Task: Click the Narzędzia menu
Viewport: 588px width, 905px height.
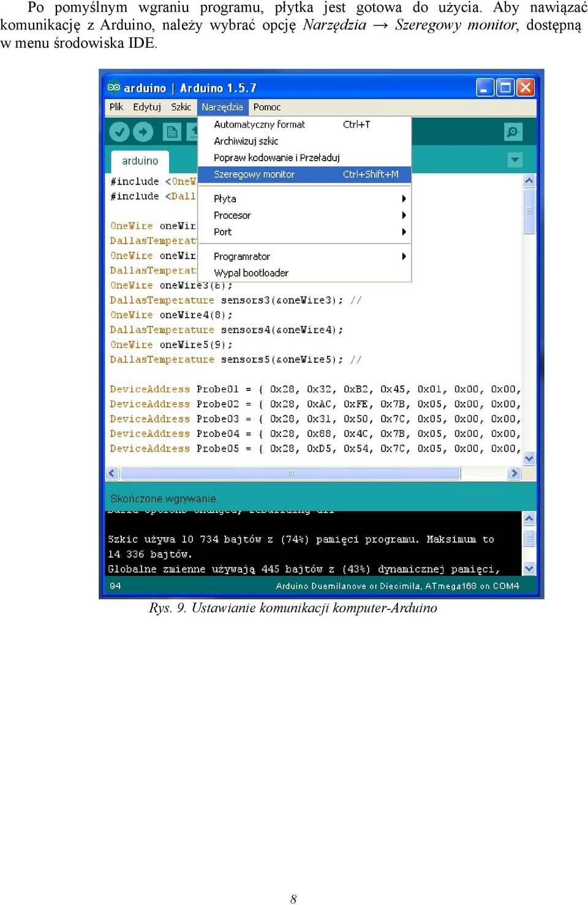Action: (x=222, y=107)
